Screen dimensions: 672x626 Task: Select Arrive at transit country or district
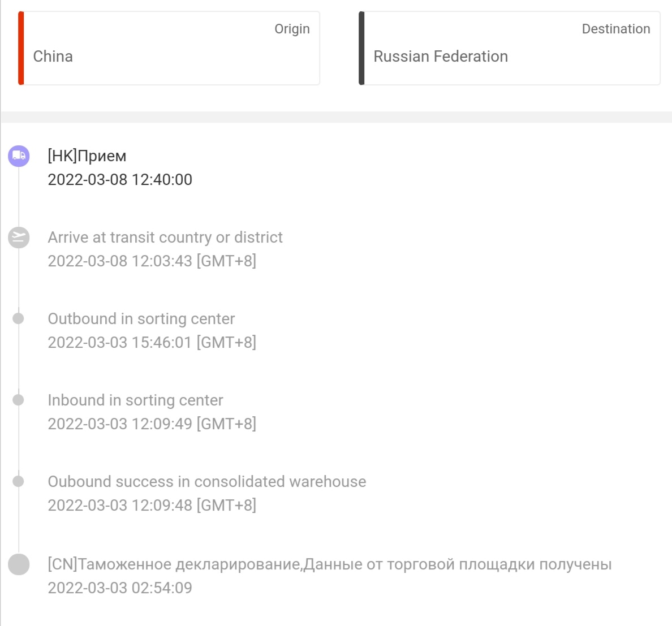point(165,238)
